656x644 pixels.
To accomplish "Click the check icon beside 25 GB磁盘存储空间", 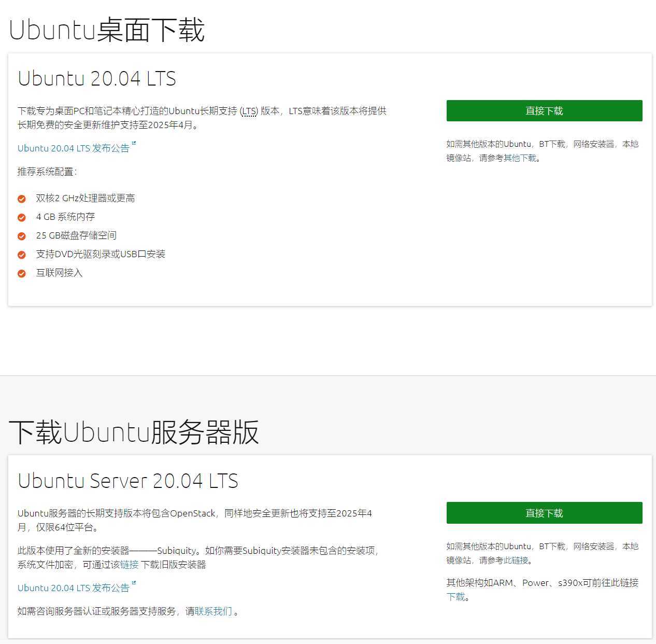I will tap(22, 236).
